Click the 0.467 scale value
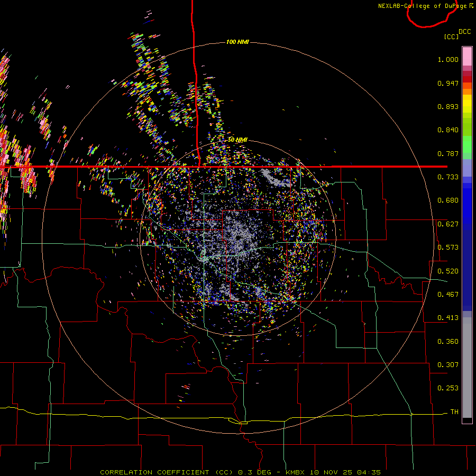 pyautogui.click(x=448, y=295)
